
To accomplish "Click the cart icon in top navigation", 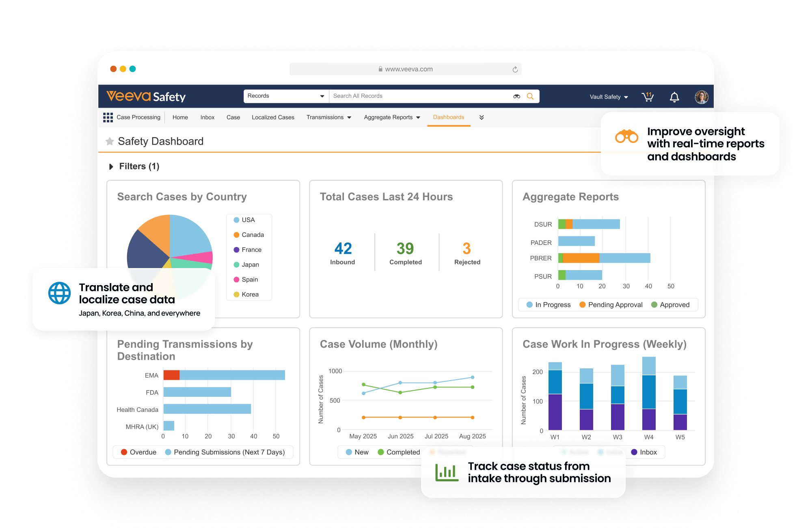I will [647, 97].
